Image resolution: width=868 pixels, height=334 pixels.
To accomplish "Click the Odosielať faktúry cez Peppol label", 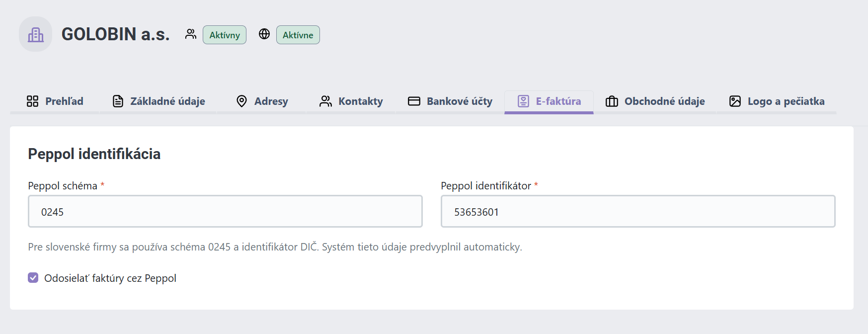I will (x=110, y=278).
